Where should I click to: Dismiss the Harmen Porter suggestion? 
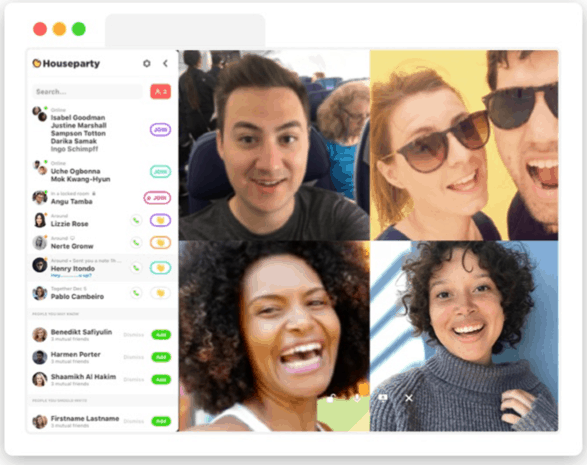[x=133, y=357]
